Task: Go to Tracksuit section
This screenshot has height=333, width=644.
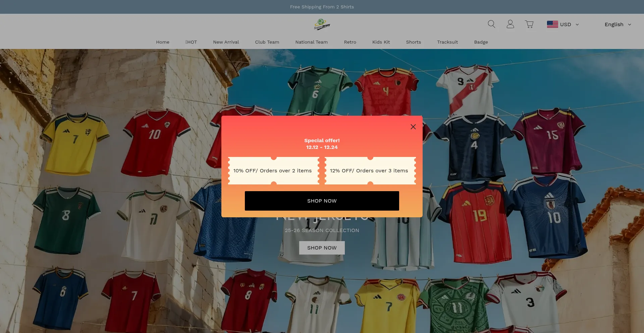Action: [x=447, y=42]
